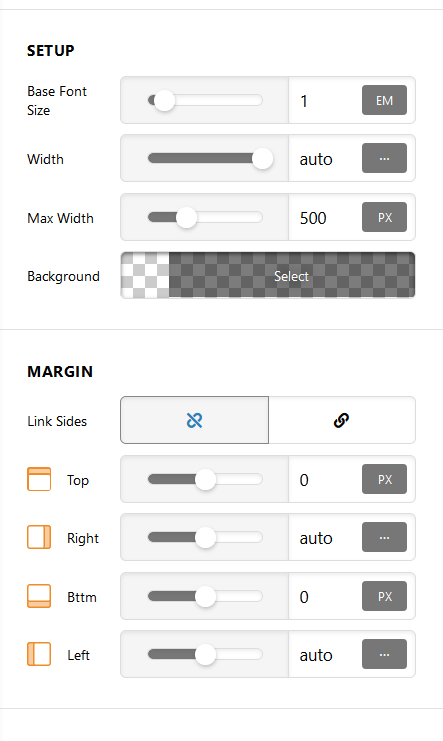
Task: Click the Bttm margin value field
Action: pyautogui.click(x=325, y=596)
